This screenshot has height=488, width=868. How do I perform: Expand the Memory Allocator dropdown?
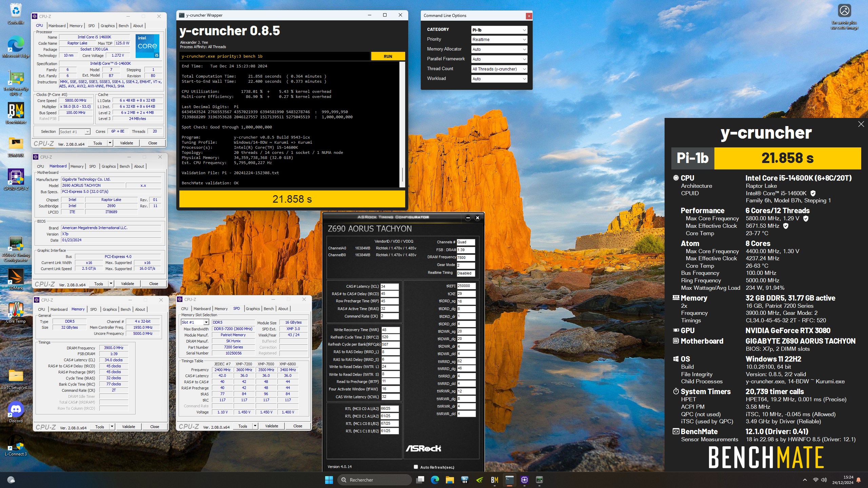(x=499, y=49)
